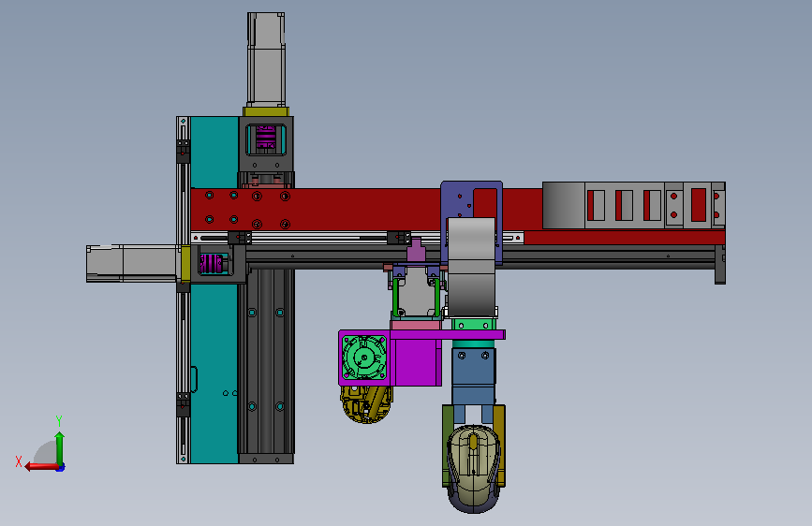Select the dark vertical linear actuator body

pyautogui.click(x=266, y=362)
